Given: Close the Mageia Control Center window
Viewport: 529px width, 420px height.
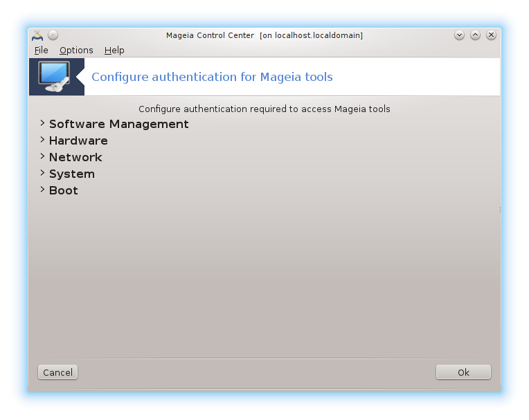Looking at the screenshot, I should (491, 35).
